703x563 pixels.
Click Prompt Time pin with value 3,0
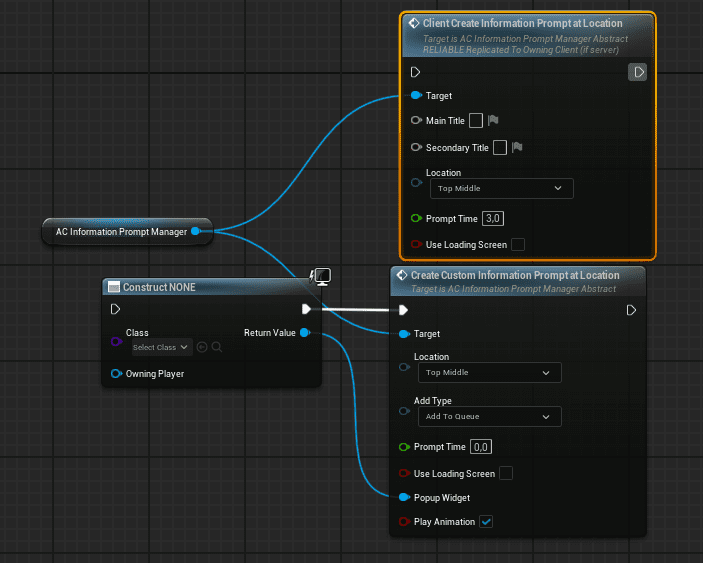click(x=416, y=218)
